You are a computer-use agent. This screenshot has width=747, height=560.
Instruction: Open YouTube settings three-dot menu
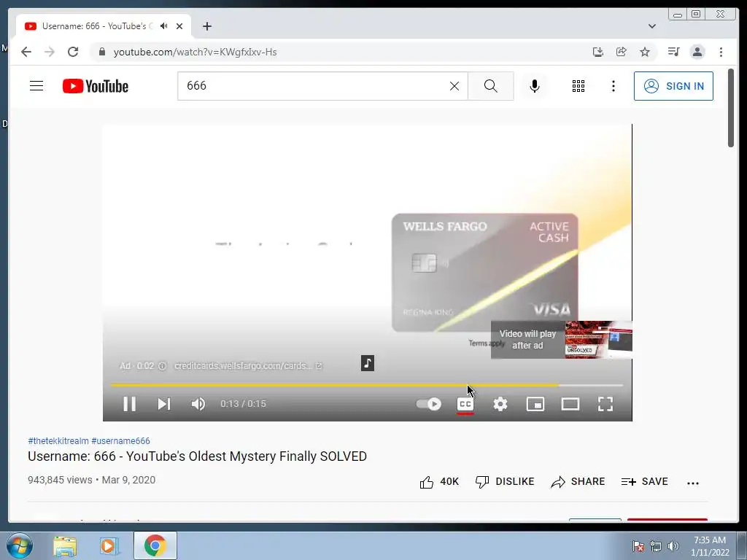point(613,86)
